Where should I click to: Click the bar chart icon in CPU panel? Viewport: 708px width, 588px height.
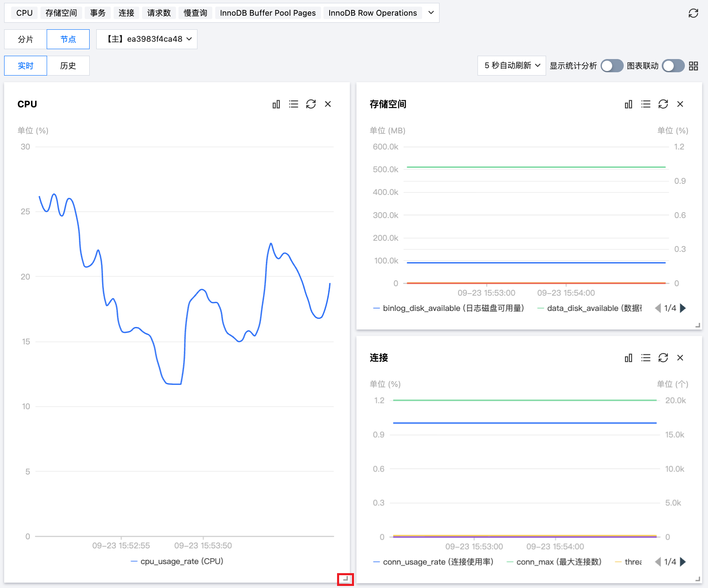pyautogui.click(x=276, y=104)
